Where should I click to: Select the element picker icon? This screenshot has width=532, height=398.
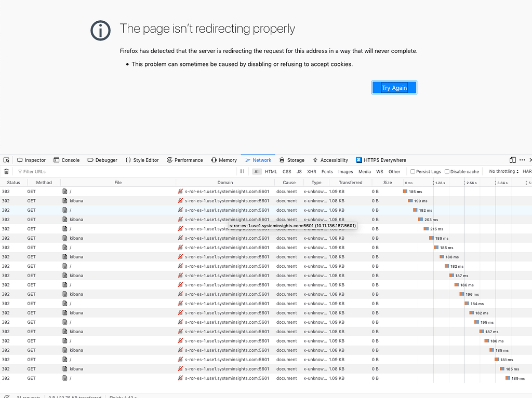pyautogui.click(x=6, y=160)
